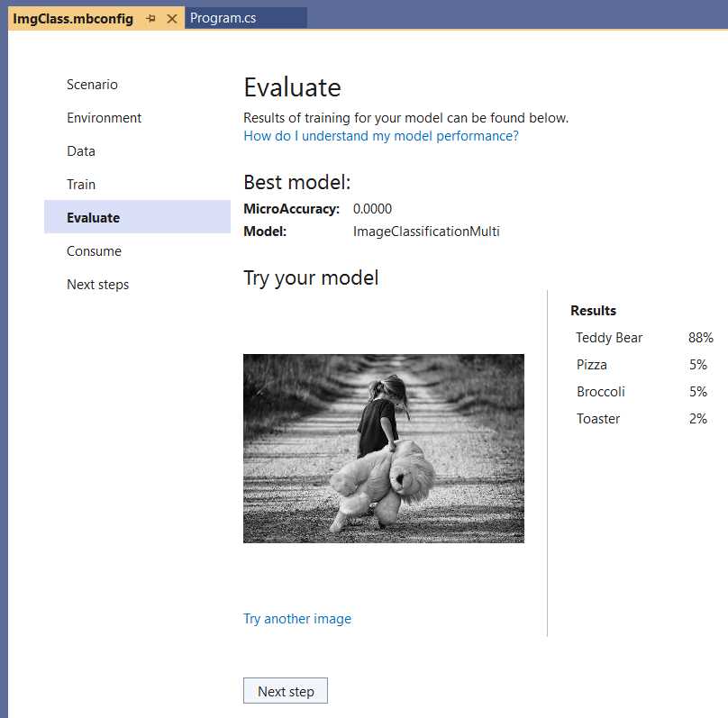Navigate to the Train step
Image resolution: width=728 pixels, height=718 pixels.
(x=81, y=185)
